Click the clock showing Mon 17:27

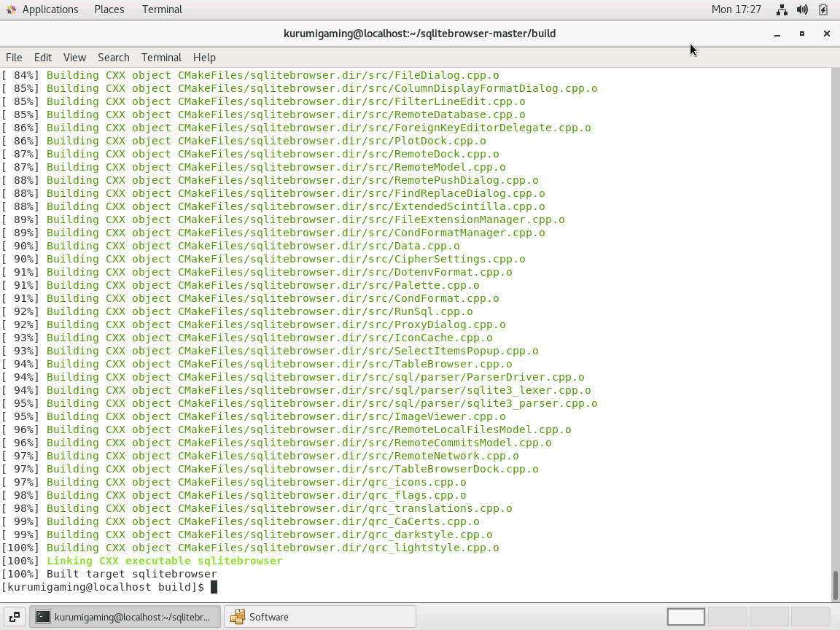click(736, 9)
